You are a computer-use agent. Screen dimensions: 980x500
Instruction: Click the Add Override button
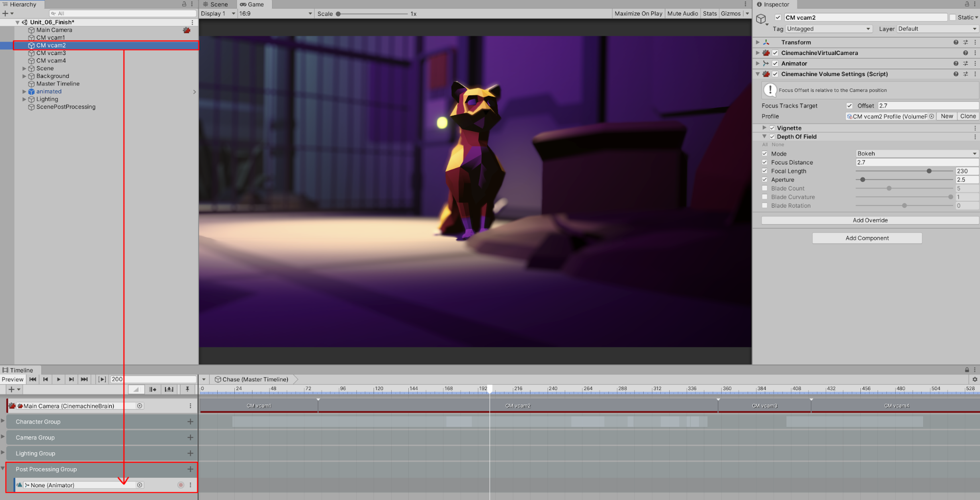coord(870,220)
